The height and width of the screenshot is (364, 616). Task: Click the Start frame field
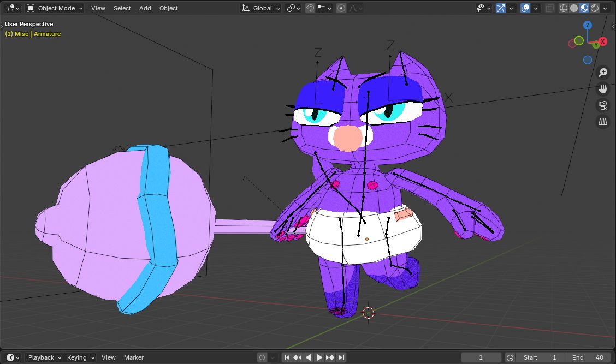(540, 357)
